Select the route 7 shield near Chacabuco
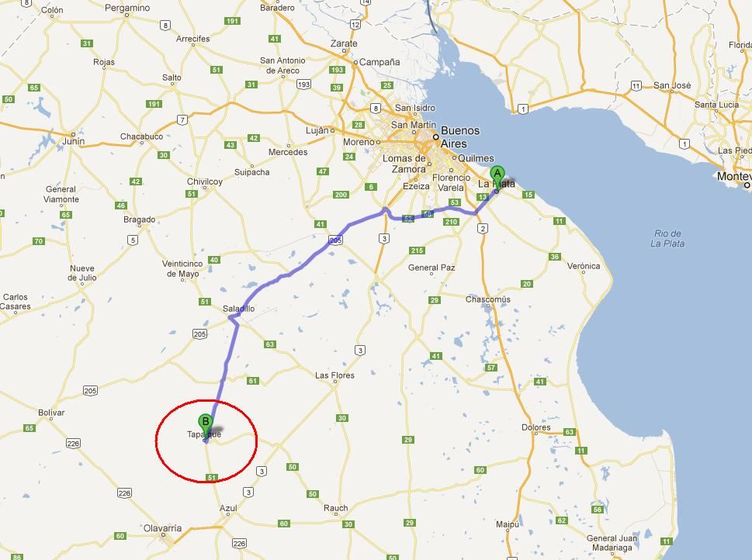The image size is (752, 560). [x=182, y=120]
